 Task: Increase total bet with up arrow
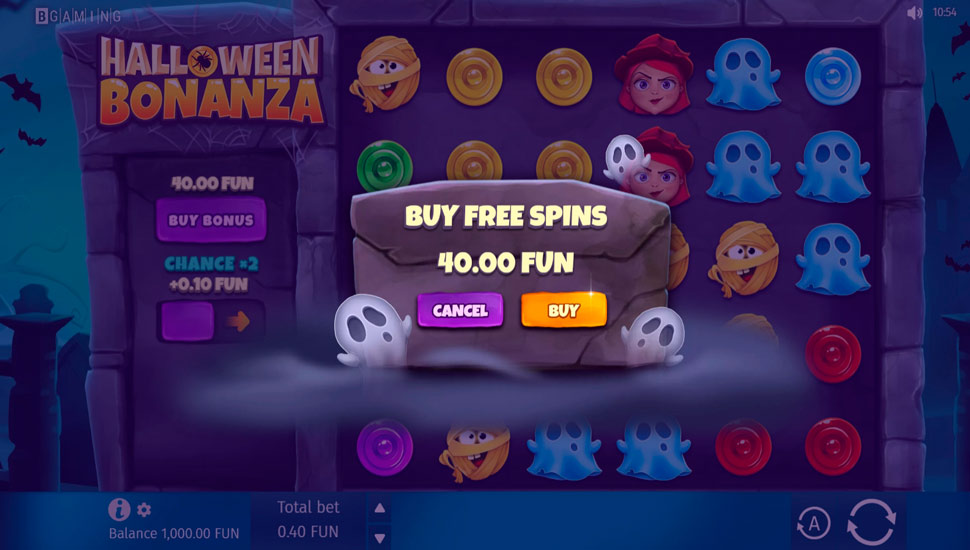coord(380,508)
